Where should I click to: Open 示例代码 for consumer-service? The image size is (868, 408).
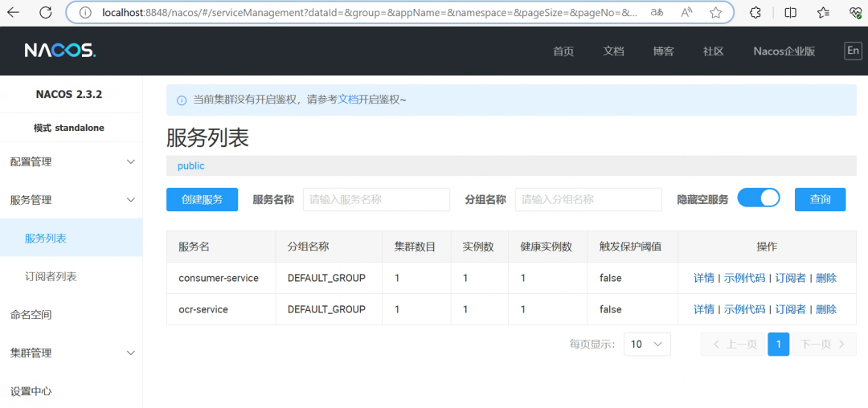click(744, 278)
